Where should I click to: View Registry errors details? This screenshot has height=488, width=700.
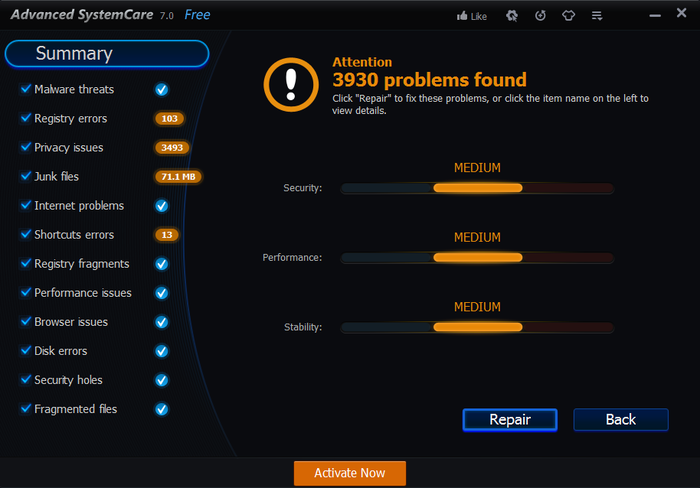pos(71,119)
